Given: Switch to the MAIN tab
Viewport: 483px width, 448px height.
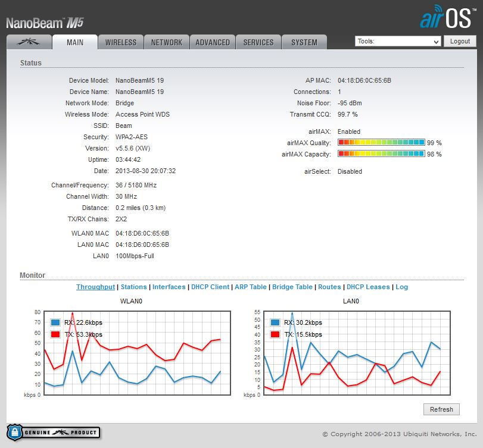Looking at the screenshot, I should pyautogui.click(x=75, y=42).
